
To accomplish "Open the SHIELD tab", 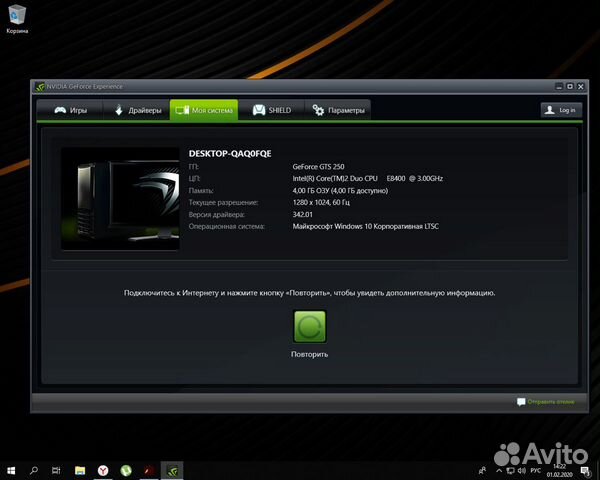I will pyautogui.click(x=272, y=110).
